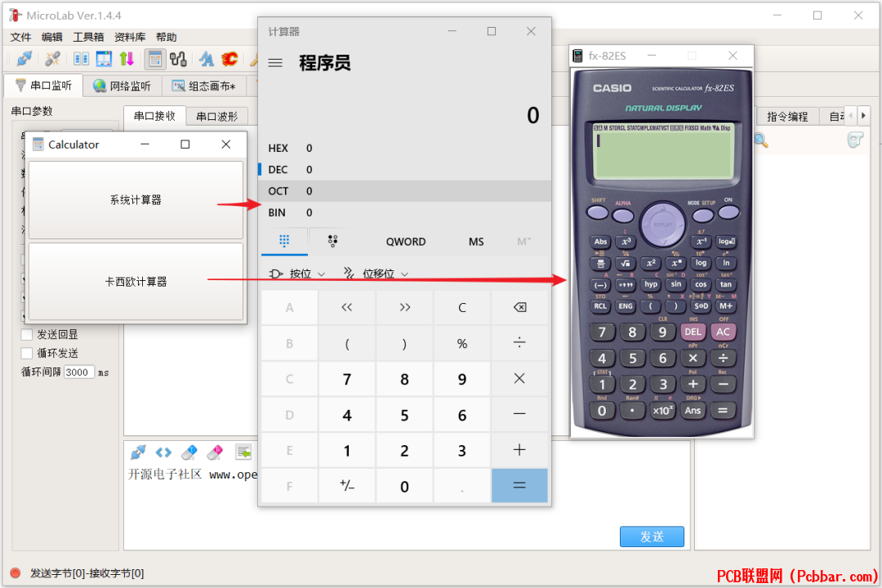Click the DEL key on Casio fx-82ES
The height and width of the screenshot is (588, 882).
[693, 332]
